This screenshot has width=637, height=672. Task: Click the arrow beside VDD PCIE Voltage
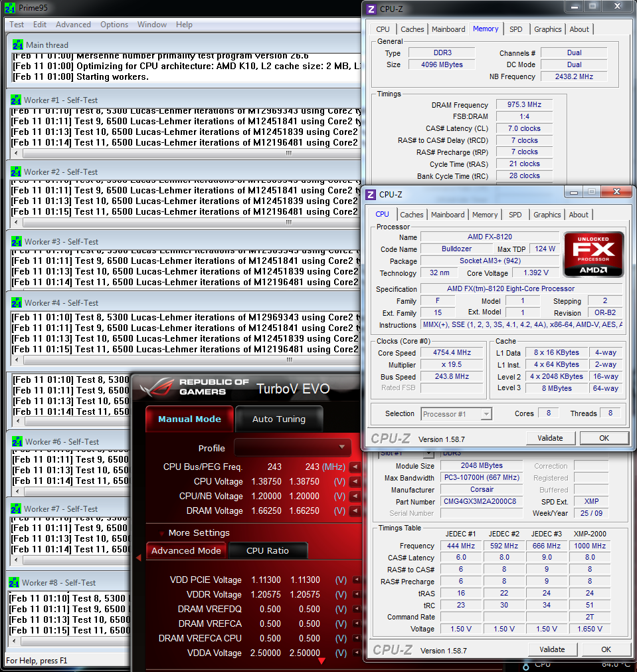(x=356, y=580)
